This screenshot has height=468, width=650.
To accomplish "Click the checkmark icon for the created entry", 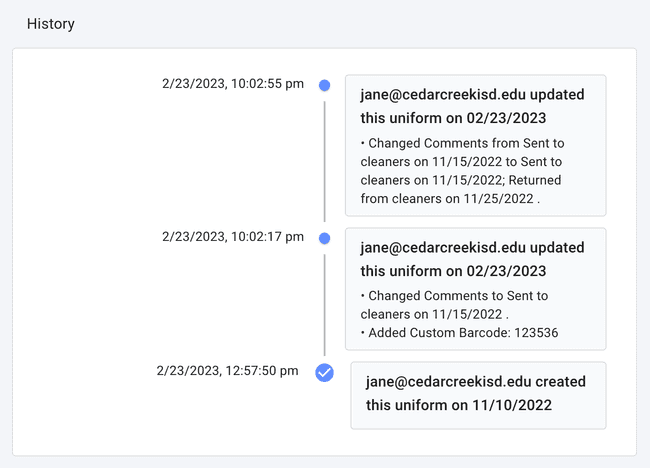I will coord(324,372).
